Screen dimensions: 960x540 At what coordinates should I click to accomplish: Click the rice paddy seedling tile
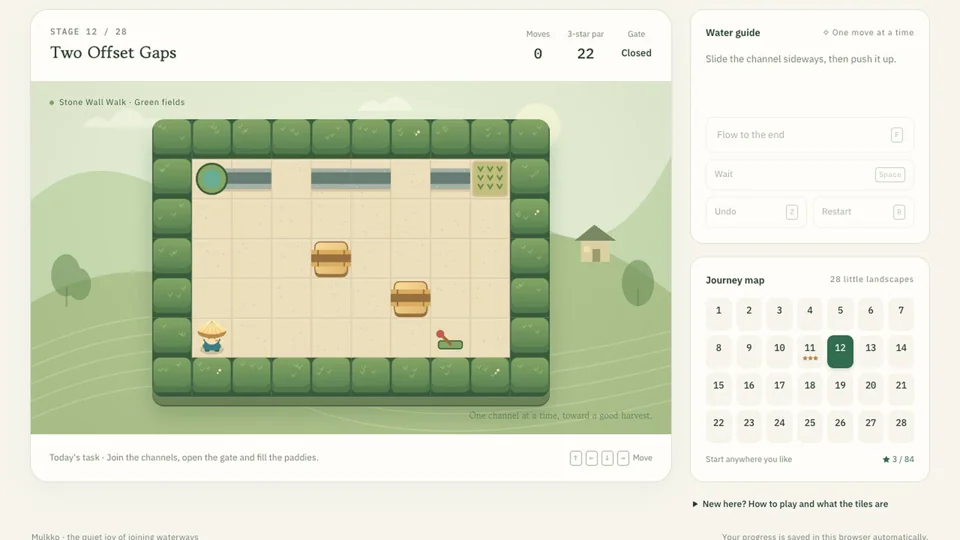click(490, 179)
